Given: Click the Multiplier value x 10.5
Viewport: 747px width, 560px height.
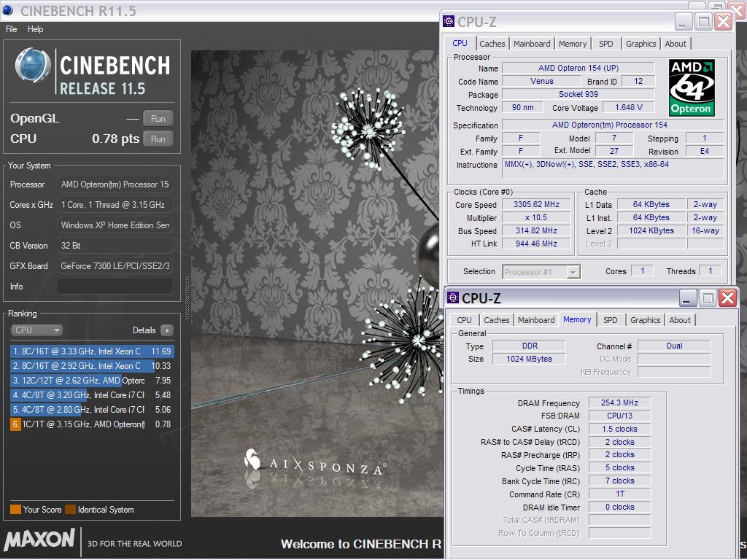Looking at the screenshot, I should coord(536,217).
